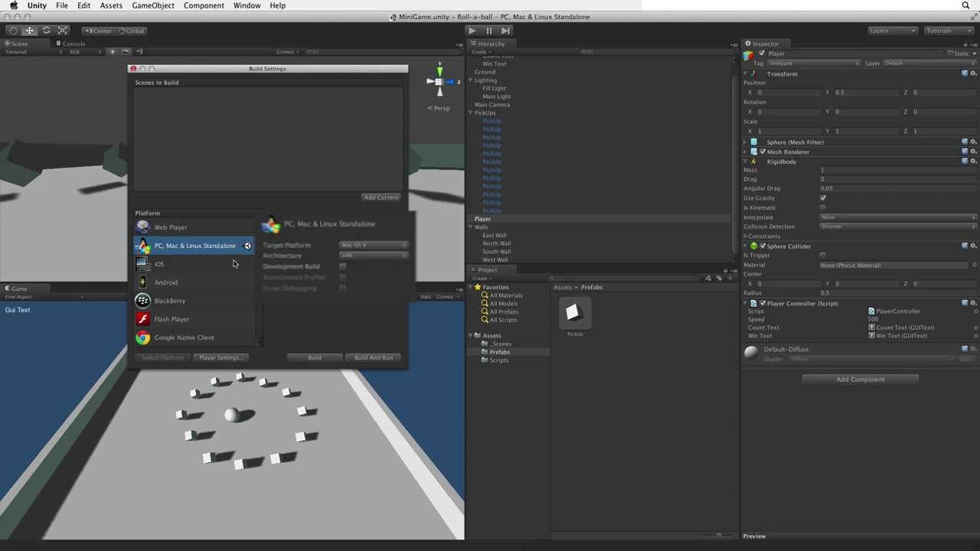Toggle the Is Trigger checkbox

tap(823, 256)
